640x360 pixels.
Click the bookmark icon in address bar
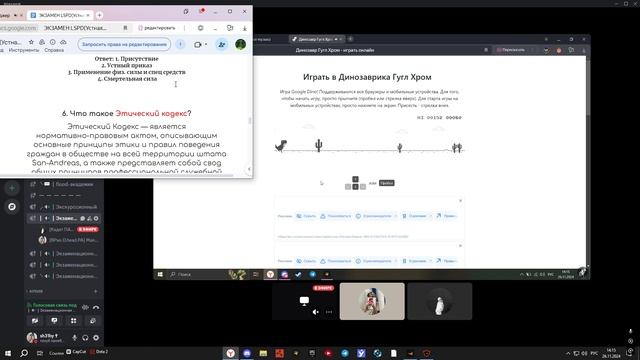(125, 28)
